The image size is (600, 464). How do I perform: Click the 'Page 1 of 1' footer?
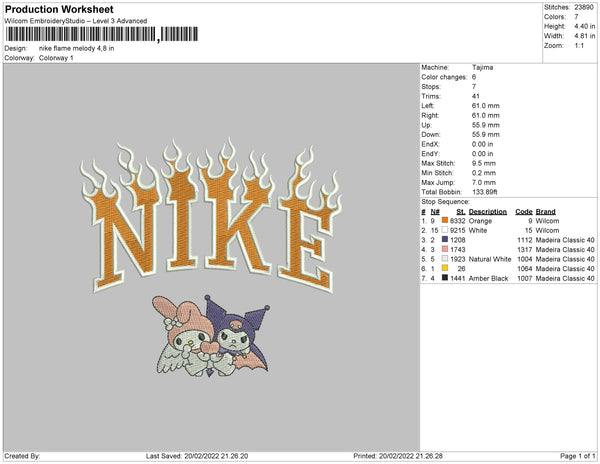577,456
